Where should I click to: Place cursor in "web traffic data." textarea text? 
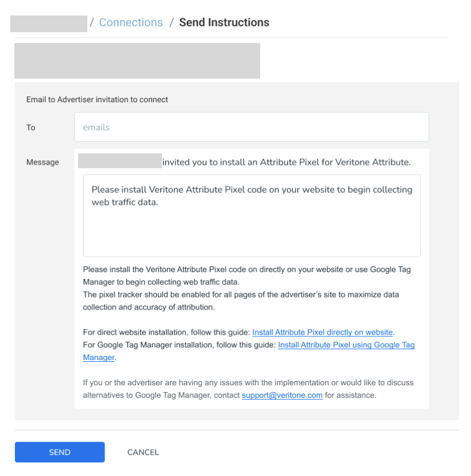[x=124, y=202]
